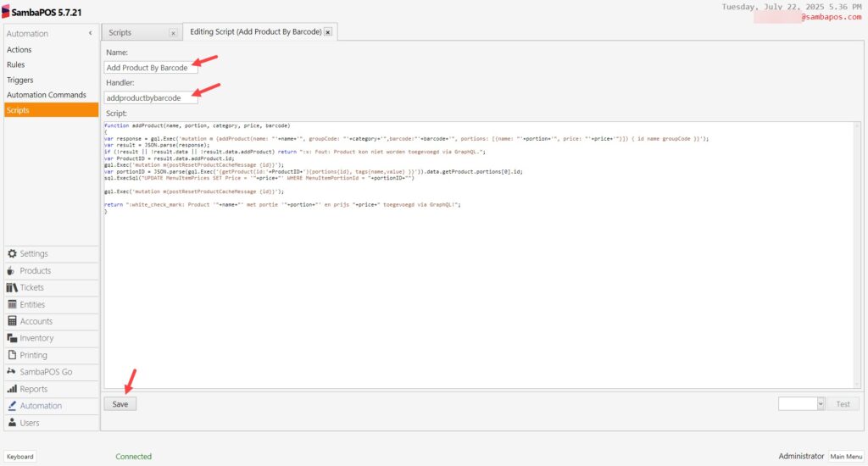Click the Keyboard button

coord(20,457)
